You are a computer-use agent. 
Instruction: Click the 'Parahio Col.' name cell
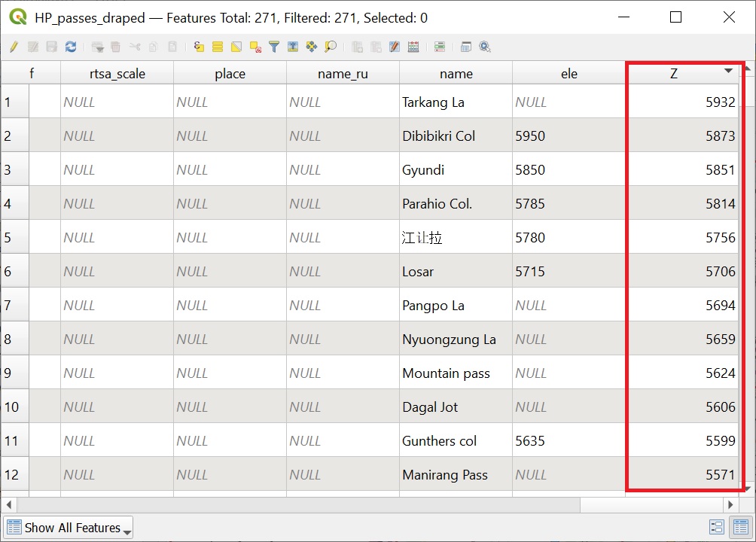click(456, 203)
